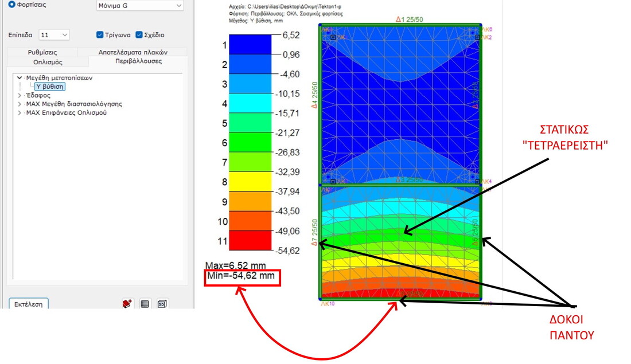Click the red book with plus icon
The height and width of the screenshot is (364, 631).
point(127,304)
